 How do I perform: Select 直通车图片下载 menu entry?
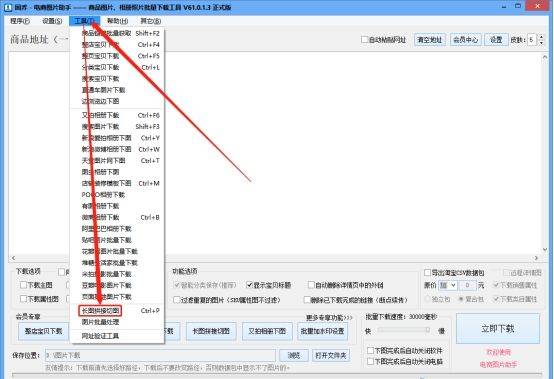pyautogui.click(x=118, y=90)
